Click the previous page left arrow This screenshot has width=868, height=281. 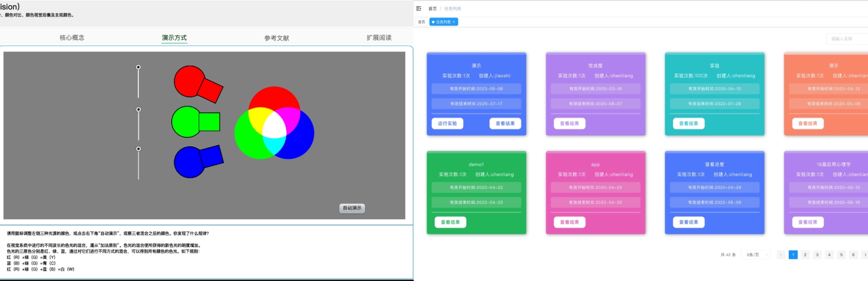(781, 255)
